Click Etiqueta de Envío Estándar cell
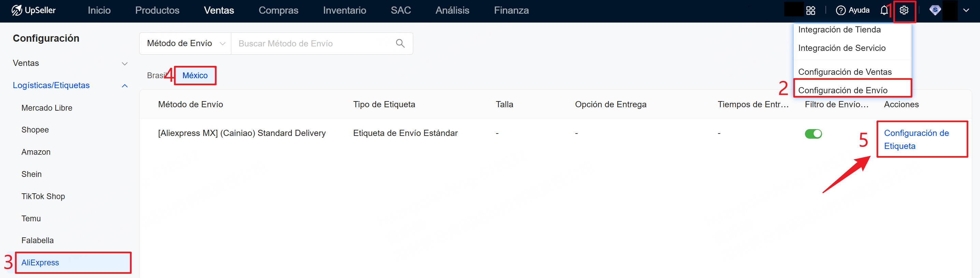The image size is (980, 278). [x=405, y=133]
